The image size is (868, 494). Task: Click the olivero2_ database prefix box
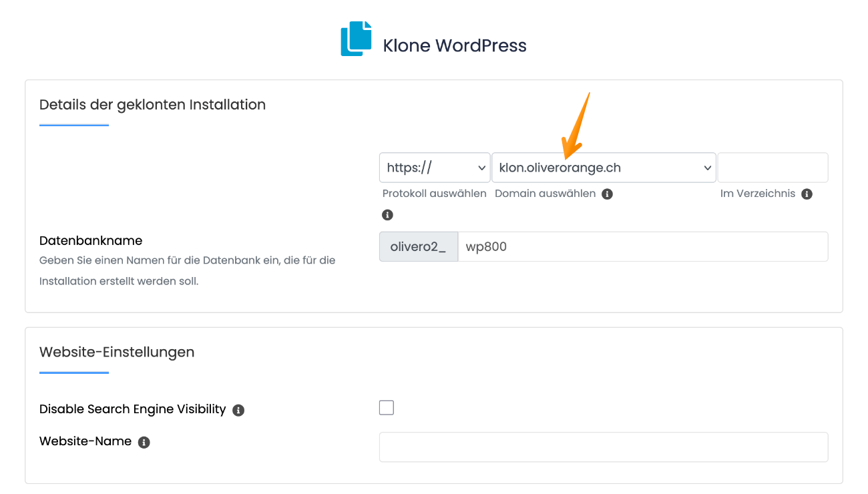coord(418,247)
